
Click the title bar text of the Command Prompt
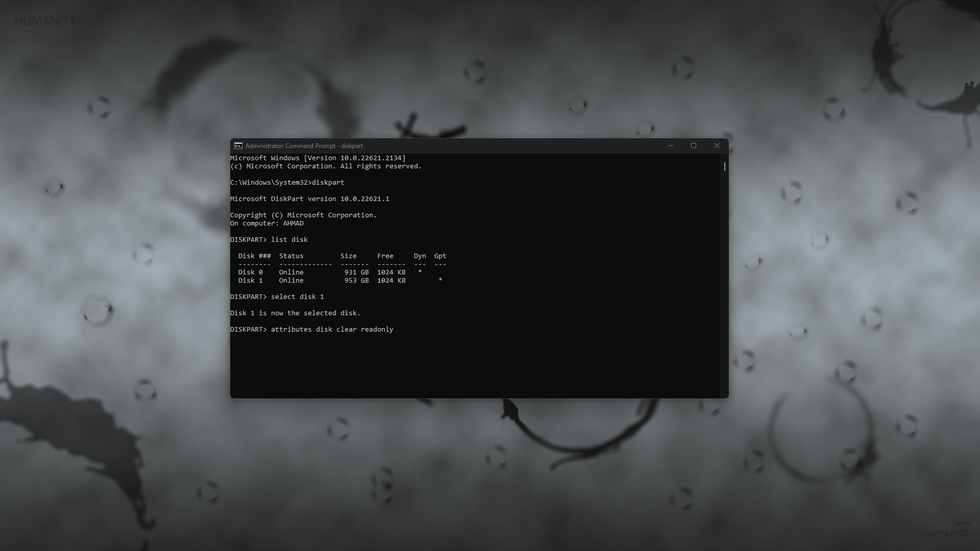303,146
